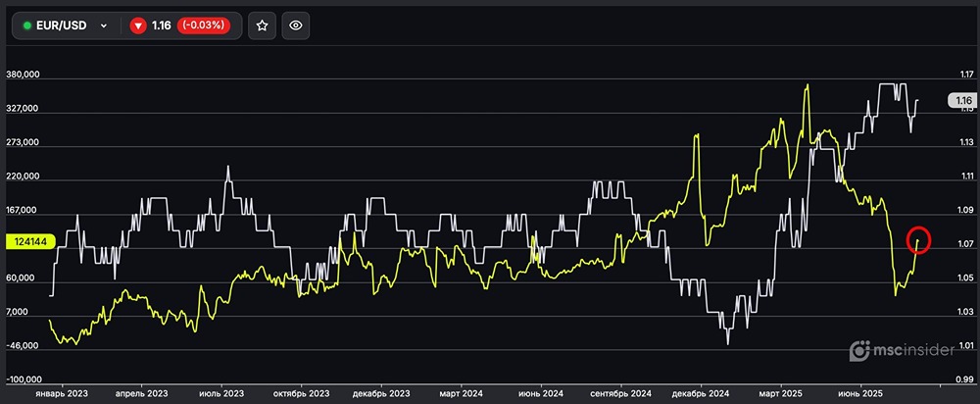
Task: Click the 1.16 current price axis label
Action: click(x=961, y=100)
